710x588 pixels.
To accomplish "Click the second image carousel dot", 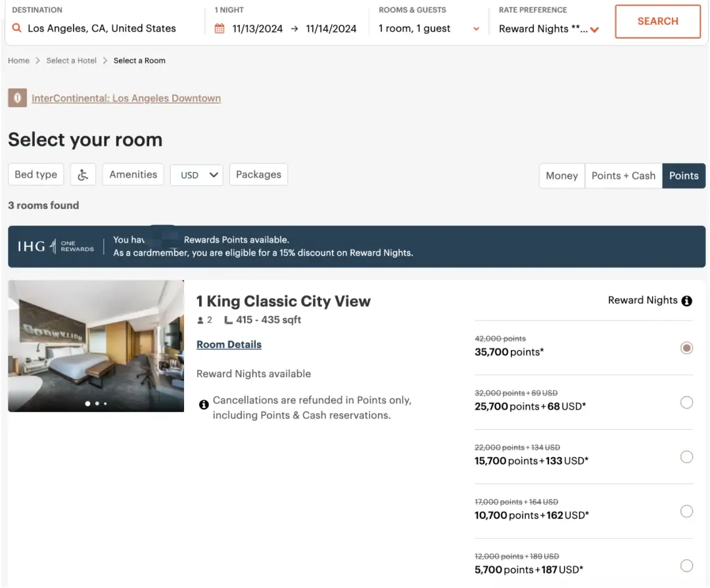I will pos(97,403).
